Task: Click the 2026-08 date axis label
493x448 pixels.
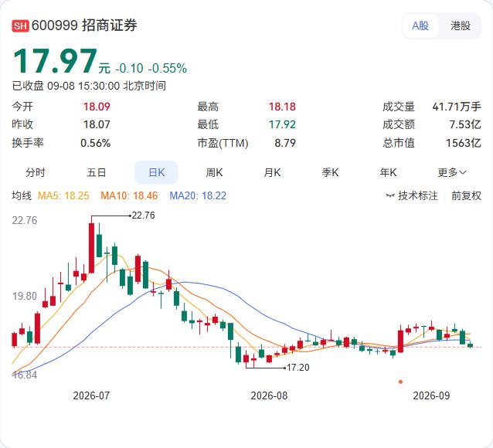Action: (269, 395)
